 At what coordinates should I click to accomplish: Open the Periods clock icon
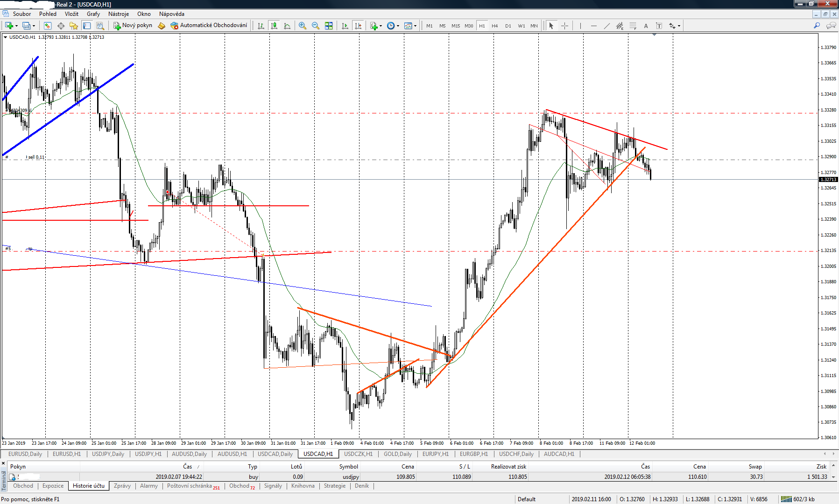point(391,26)
